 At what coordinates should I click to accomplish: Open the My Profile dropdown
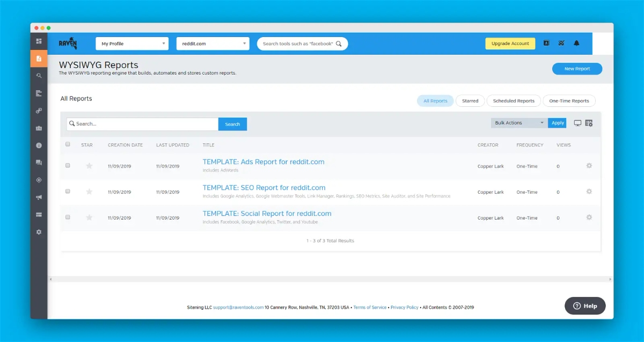132,43
